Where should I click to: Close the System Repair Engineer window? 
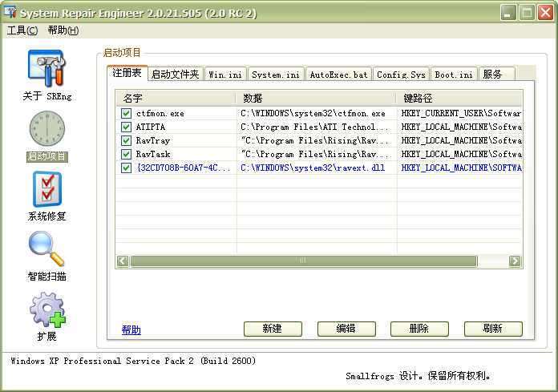(x=545, y=13)
